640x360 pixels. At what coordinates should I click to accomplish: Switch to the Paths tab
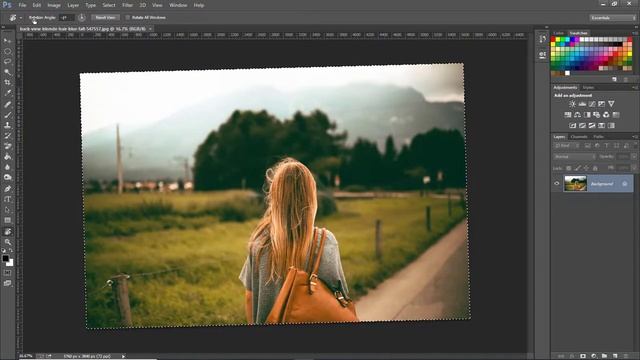click(x=598, y=137)
